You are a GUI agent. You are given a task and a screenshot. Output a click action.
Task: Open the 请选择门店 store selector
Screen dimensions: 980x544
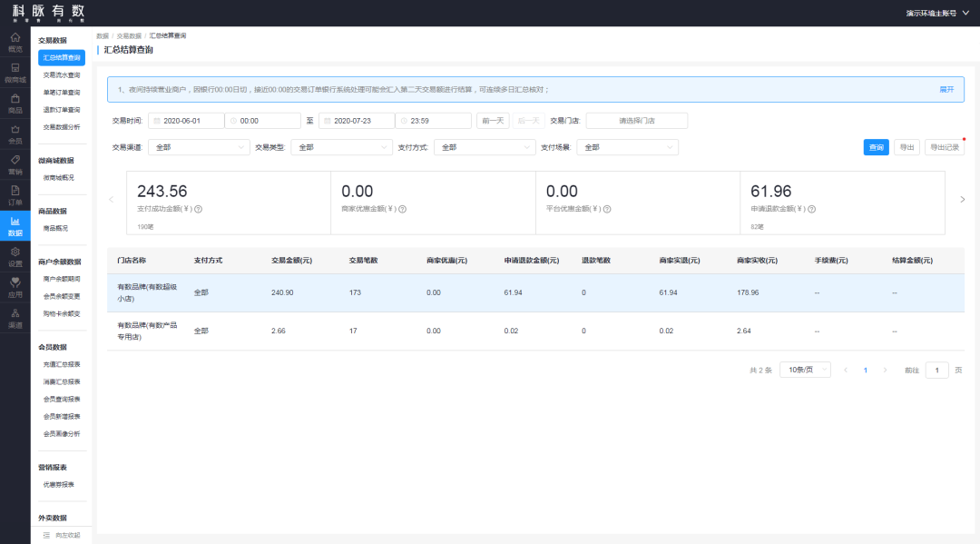[x=637, y=121]
